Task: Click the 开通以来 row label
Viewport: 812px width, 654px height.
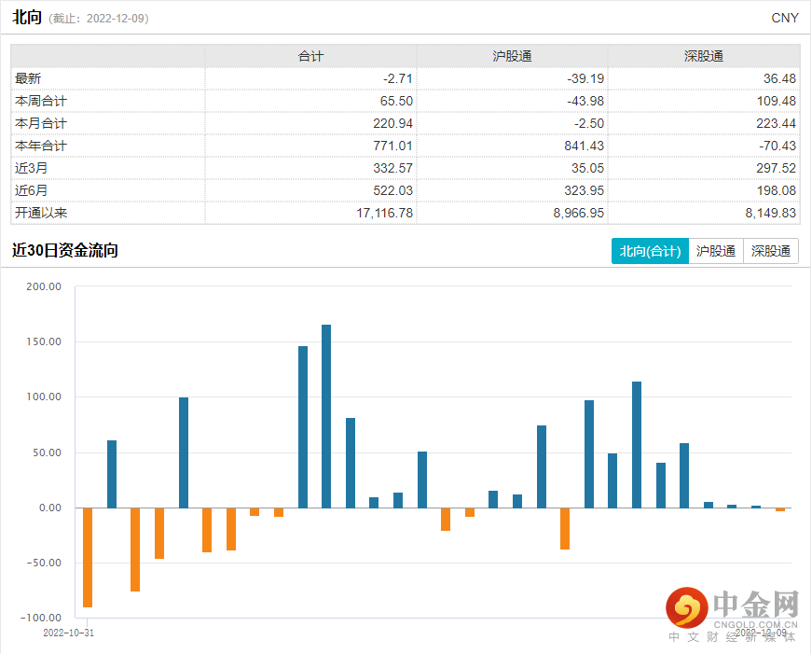Action: (41, 213)
